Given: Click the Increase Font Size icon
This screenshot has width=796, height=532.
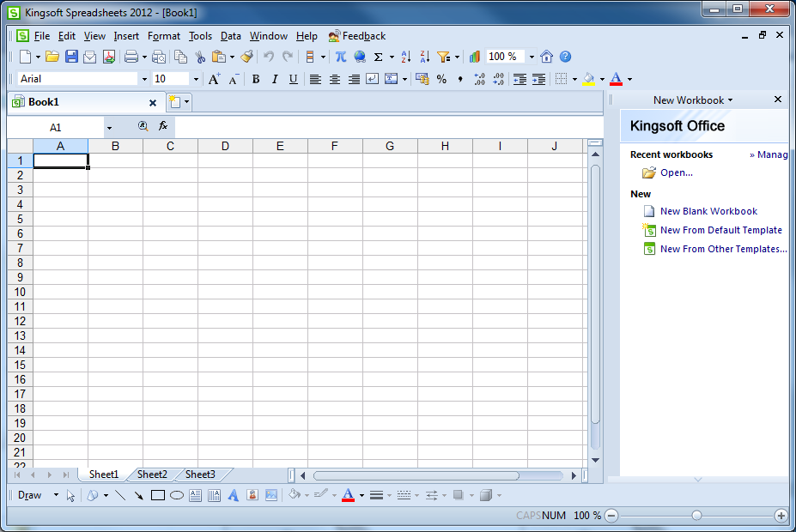Looking at the screenshot, I should click(214, 79).
